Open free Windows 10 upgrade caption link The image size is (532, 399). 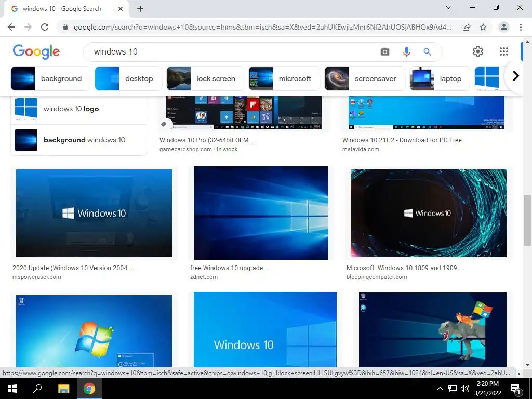(x=230, y=268)
